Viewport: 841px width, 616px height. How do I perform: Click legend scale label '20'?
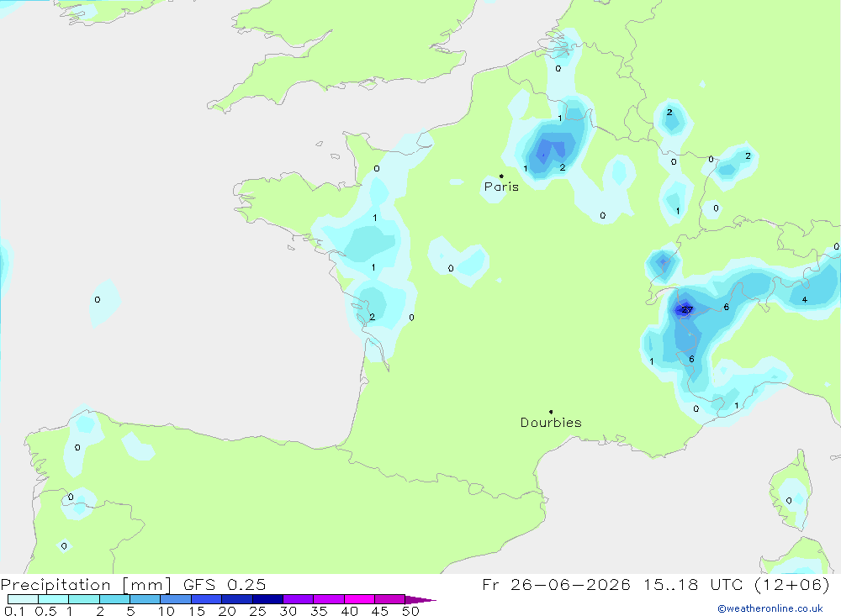pos(227,611)
